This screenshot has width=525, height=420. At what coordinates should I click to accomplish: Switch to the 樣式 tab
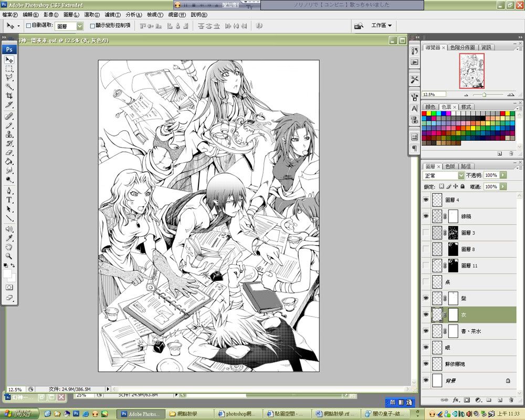point(466,107)
